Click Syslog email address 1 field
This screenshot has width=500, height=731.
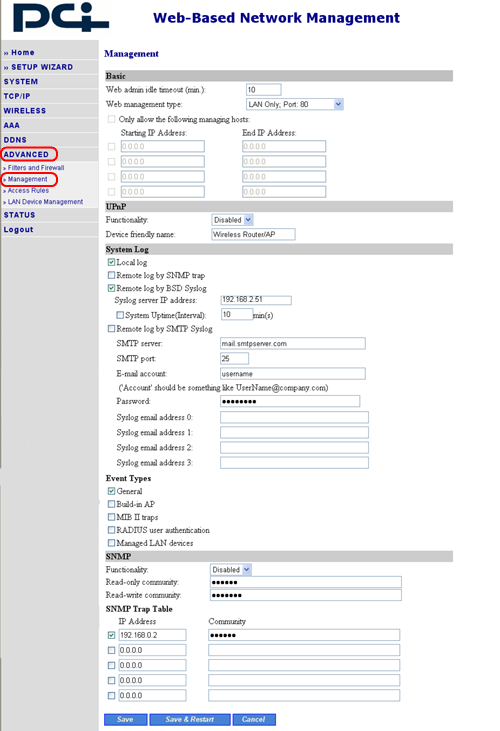[x=295, y=432]
